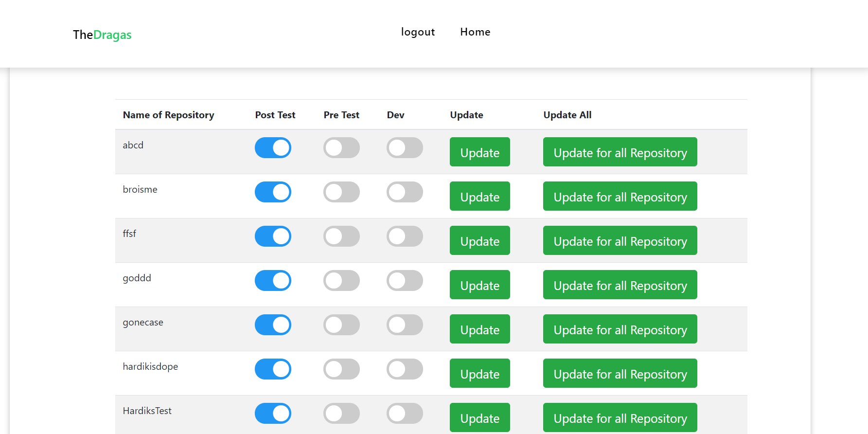Click the Dev column header
This screenshot has width=868, height=434.
[x=396, y=115]
